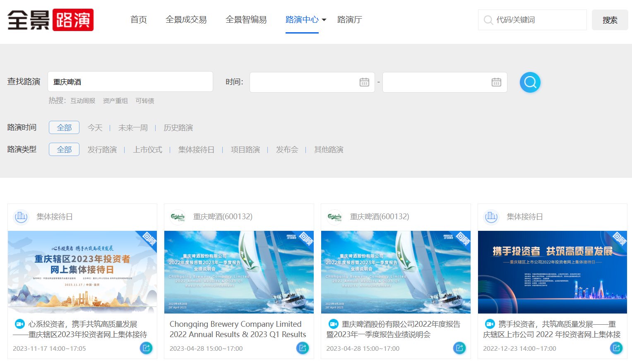Click Carlsberg logo on second card header

click(x=178, y=216)
